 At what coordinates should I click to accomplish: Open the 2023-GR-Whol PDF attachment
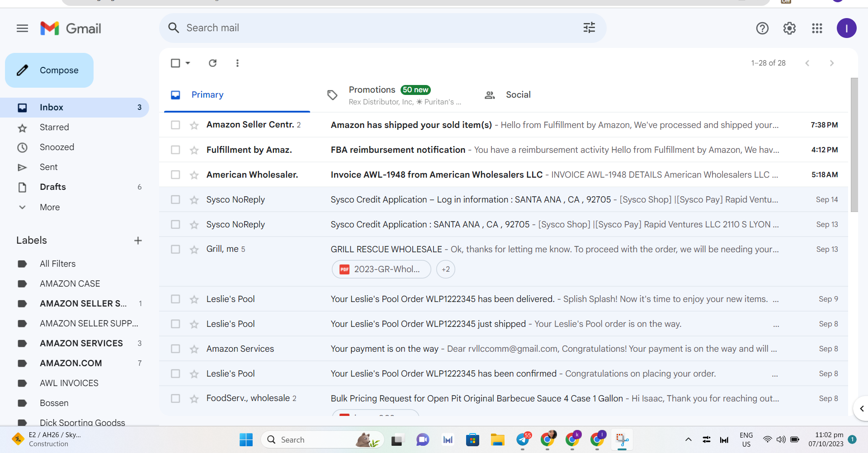point(381,269)
